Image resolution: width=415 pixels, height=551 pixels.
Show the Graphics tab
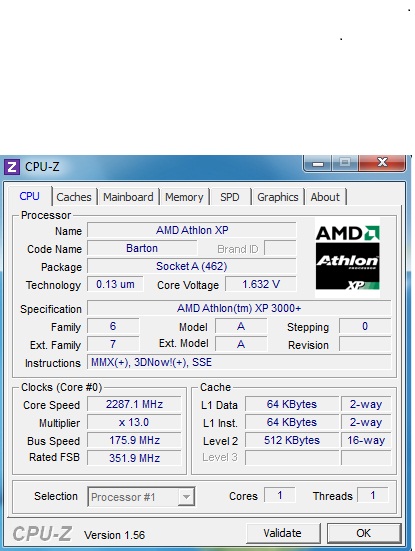(278, 197)
